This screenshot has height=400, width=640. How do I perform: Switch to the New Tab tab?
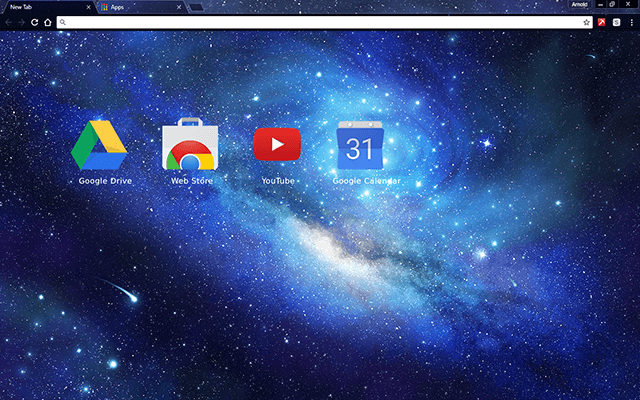tap(40, 7)
